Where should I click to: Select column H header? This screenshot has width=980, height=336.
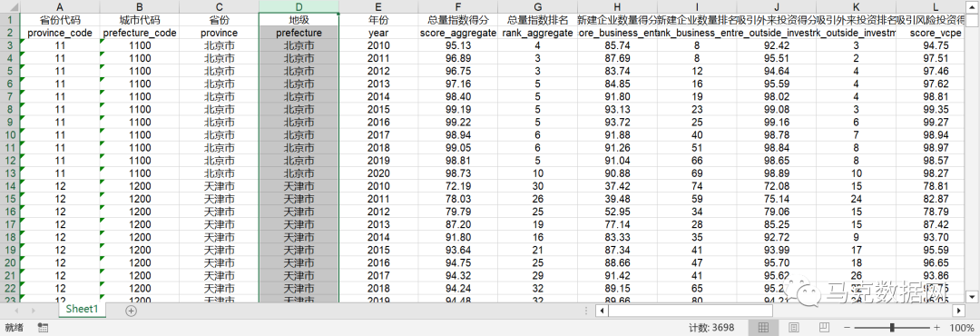click(617, 6)
